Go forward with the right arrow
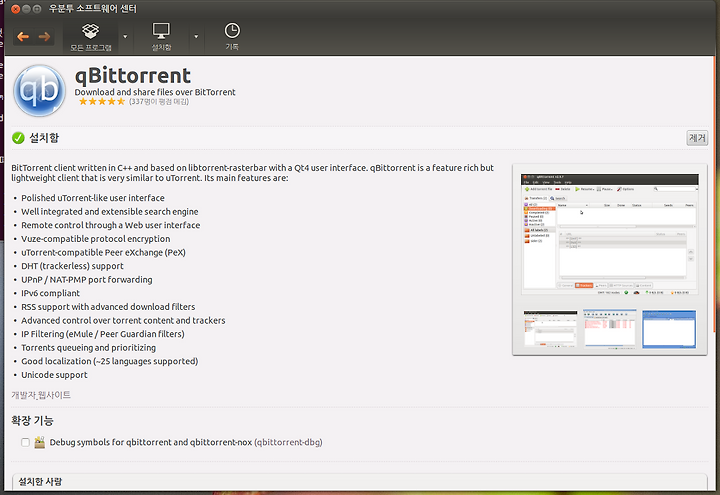 point(45,37)
